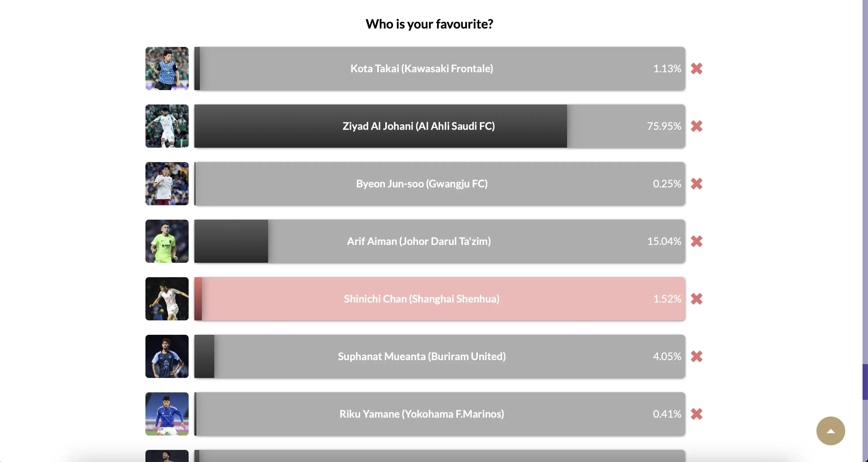Screen dimensions: 868x462
Task: Click the red X beside Suphanat Mueanta
Action: pos(696,356)
